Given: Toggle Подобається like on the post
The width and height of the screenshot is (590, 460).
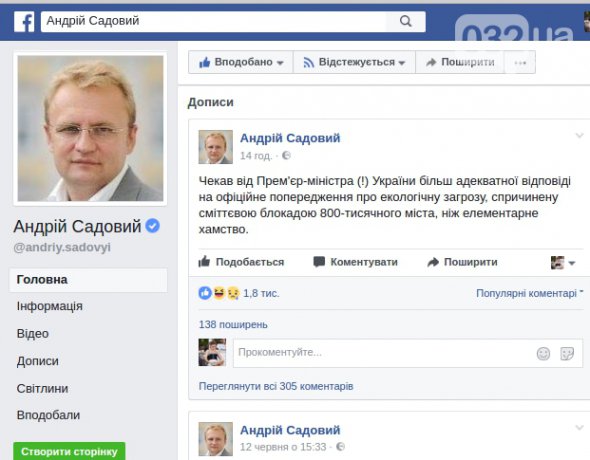Looking at the screenshot, I should tap(241, 262).
